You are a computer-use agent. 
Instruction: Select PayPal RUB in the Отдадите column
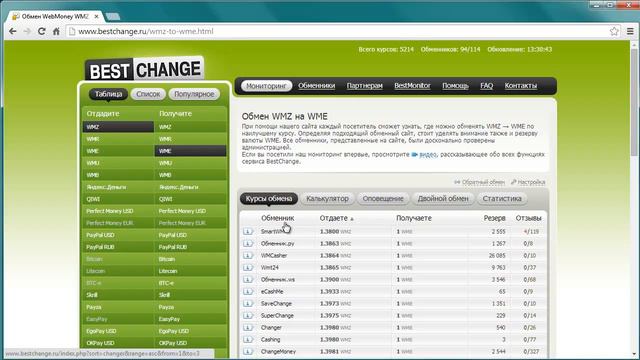118,247
